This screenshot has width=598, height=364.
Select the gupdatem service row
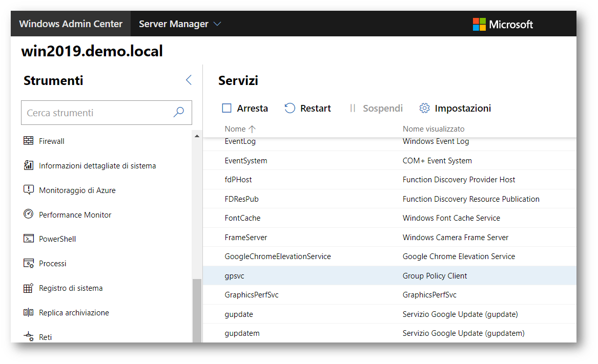tap(389, 333)
